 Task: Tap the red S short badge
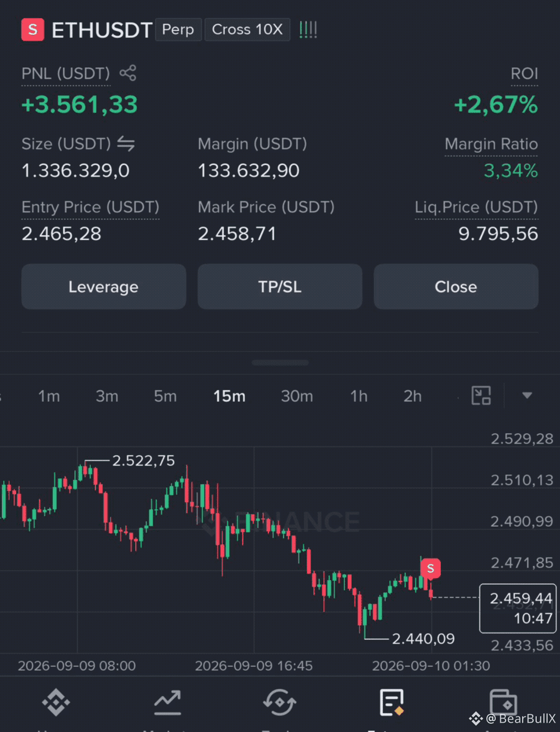[33, 30]
